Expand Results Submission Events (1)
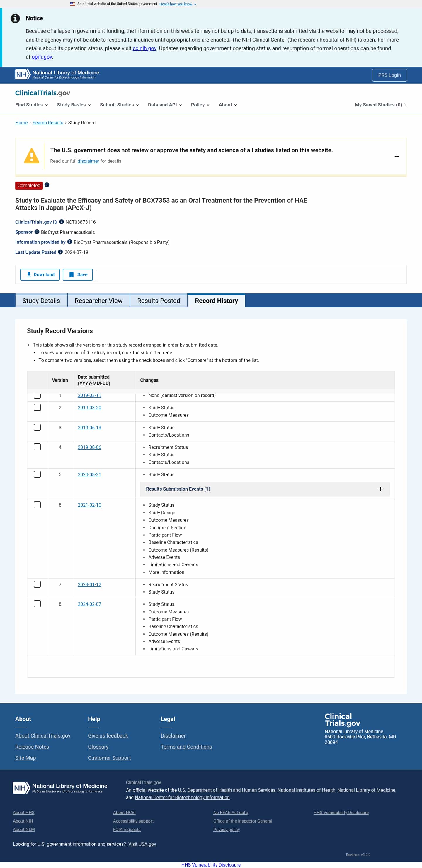 tap(265, 489)
